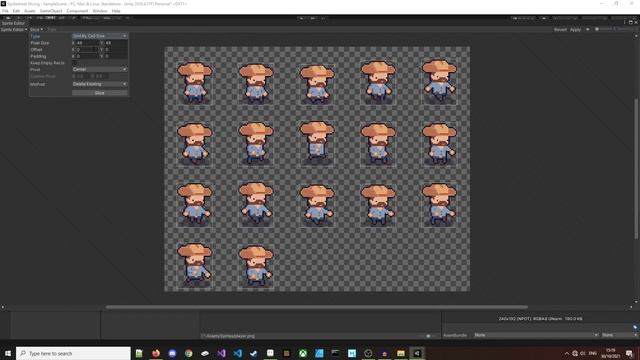Click the horizontal scrollbar of Sprite Editor
640x360 pixels.
[317, 307]
